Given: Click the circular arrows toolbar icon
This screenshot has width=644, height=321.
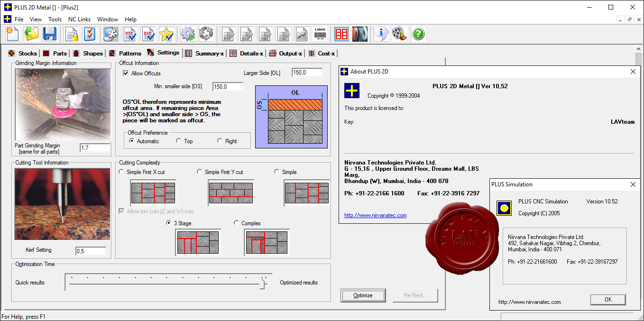Looking at the screenshot, I should pos(206,34).
